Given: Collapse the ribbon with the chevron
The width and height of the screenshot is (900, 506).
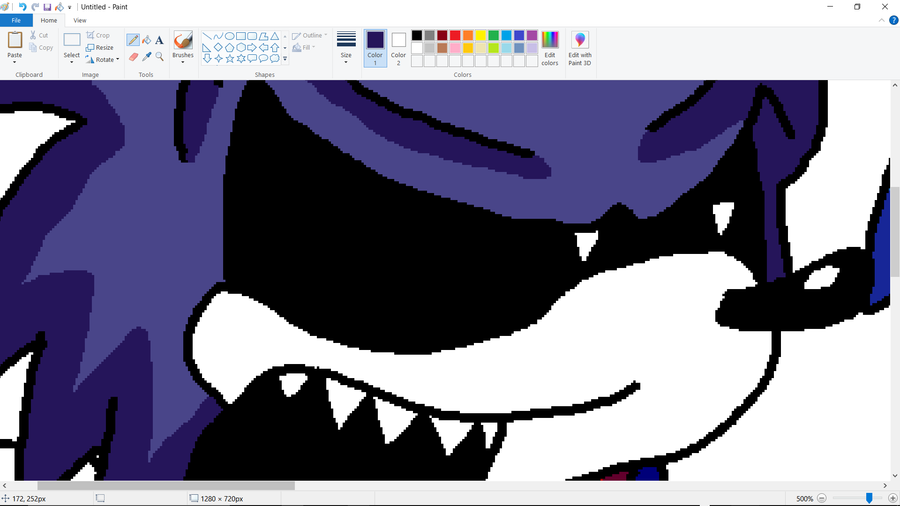Looking at the screenshot, I should pos(882,20).
